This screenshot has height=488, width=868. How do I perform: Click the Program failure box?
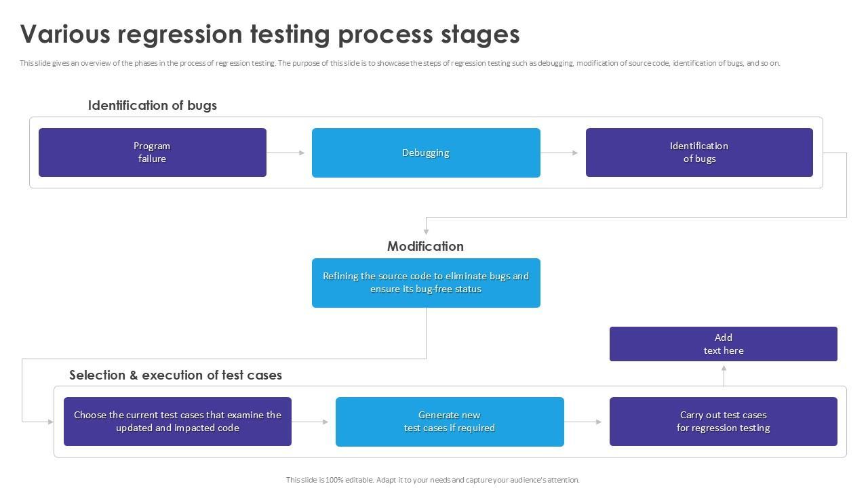(x=152, y=152)
